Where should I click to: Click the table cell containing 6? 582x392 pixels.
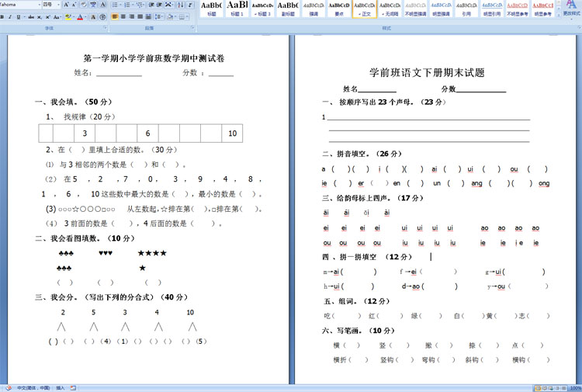pos(147,134)
